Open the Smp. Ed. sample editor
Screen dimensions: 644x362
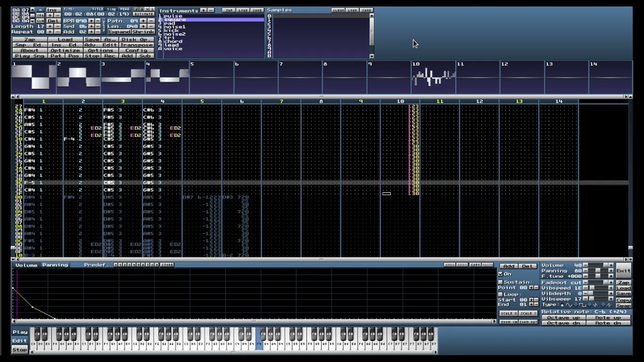(30, 45)
